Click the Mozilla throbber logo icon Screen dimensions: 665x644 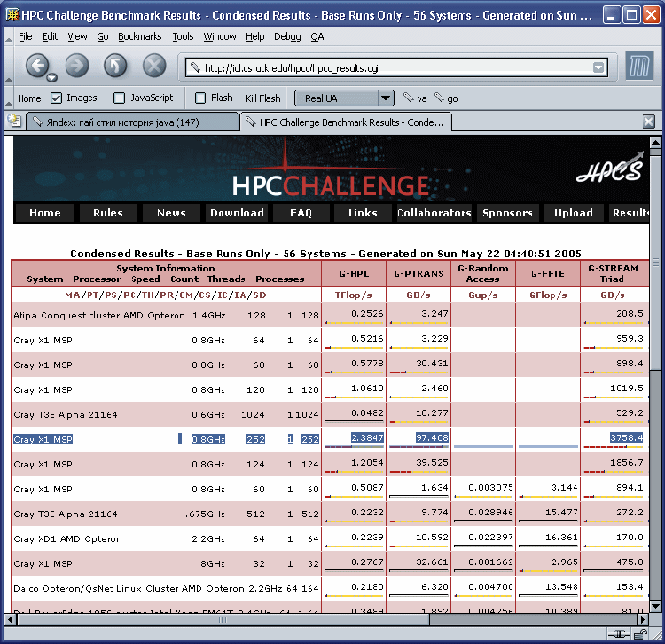tap(639, 66)
